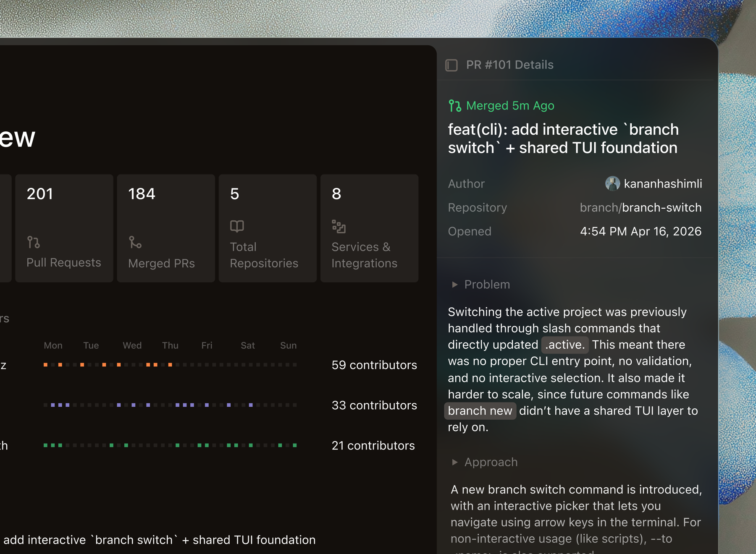Open the kananhashimli author link
The image size is (756, 554).
pos(662,184)
